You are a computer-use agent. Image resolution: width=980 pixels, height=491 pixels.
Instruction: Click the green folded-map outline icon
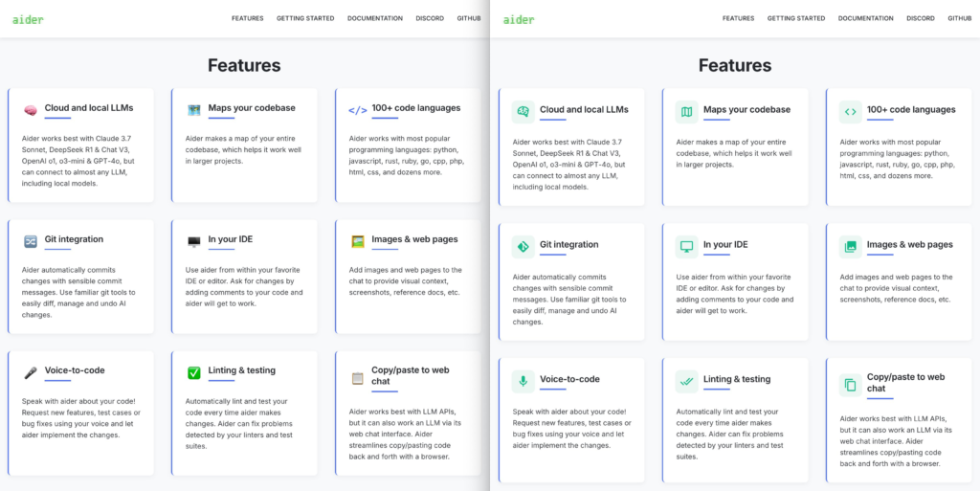click(686, 112)
